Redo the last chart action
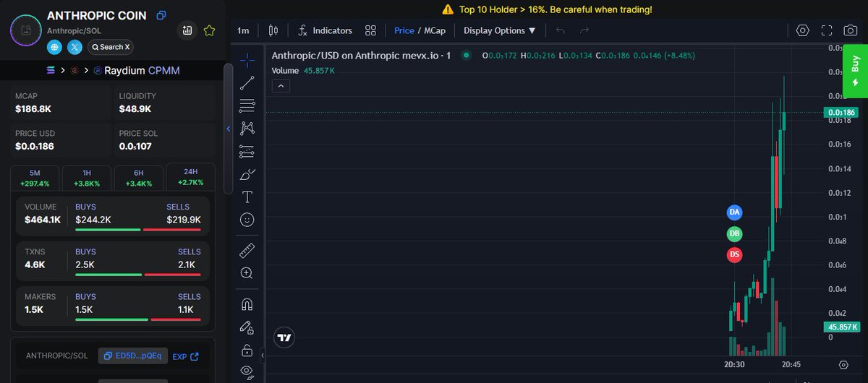The image size is (868, 383). pyautogui.click(x=584, y=30)
